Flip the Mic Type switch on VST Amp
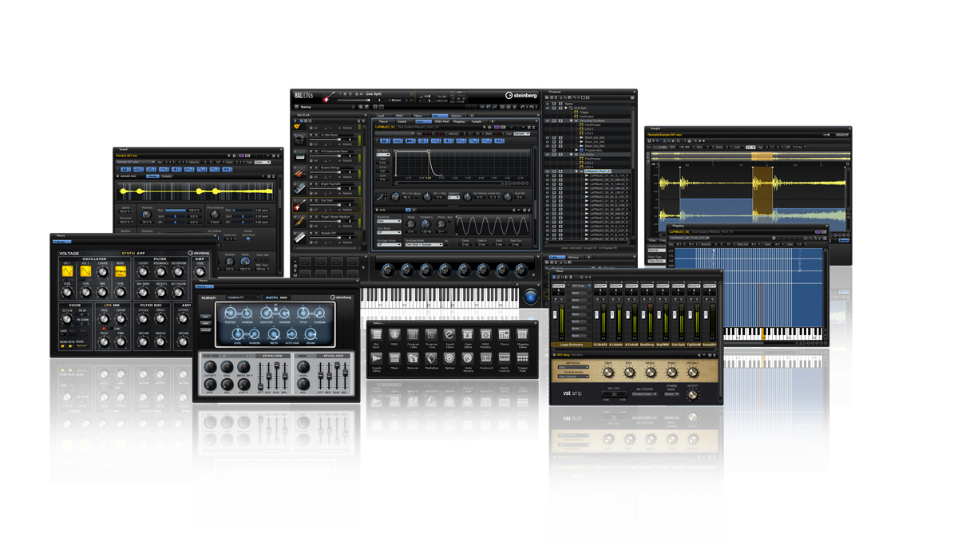 click(614, 394)
